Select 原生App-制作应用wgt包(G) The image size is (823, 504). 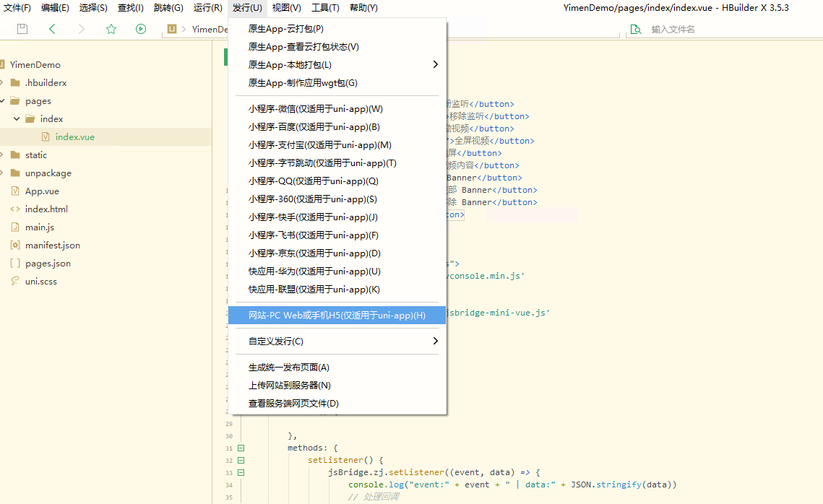pyautogui.click(x=337, y=83)
